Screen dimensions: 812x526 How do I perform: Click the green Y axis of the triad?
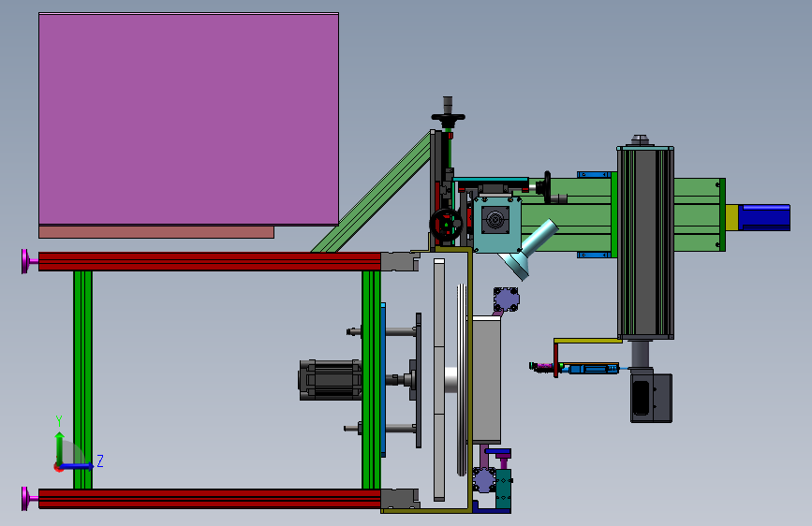coord(60,448)
